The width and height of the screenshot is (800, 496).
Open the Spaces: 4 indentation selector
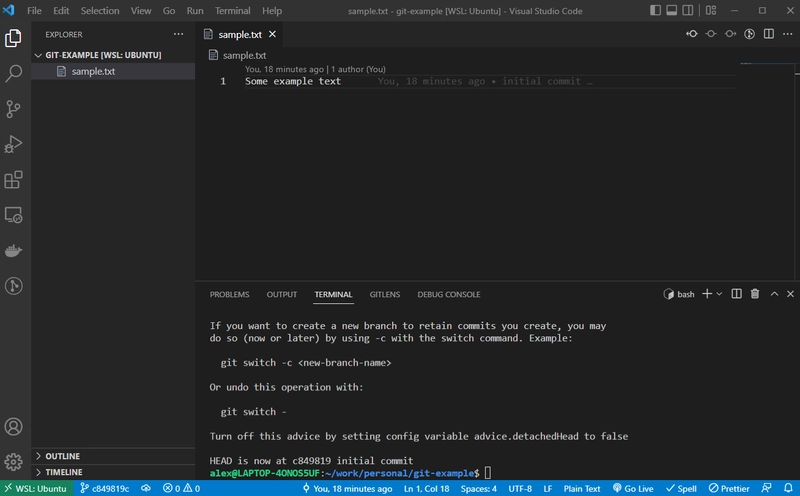[479, 488]
